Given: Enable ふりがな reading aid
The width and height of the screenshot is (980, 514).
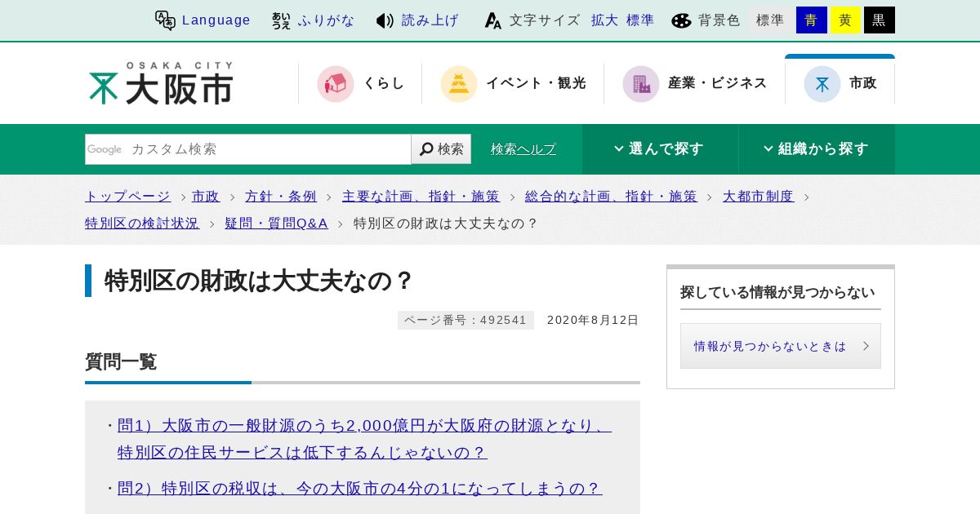Looking at the screenshot, I should click(x=326, y=20).
